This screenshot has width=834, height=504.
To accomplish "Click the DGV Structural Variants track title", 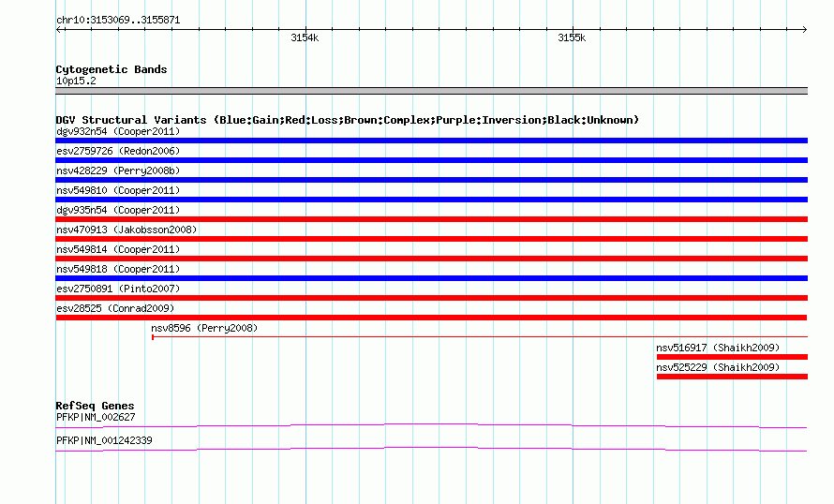I will pos(347,120).
